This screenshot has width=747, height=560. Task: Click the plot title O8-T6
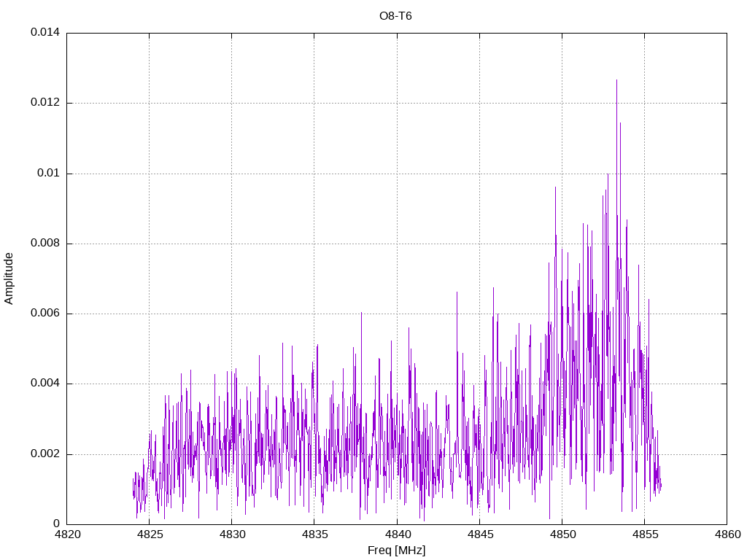click(x=395, y=16)
